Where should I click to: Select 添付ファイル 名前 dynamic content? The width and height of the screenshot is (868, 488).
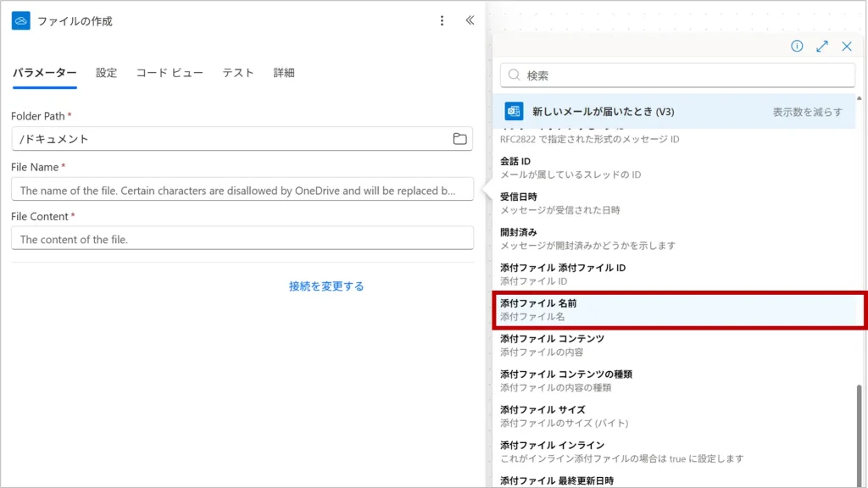(x=678, y=309)
